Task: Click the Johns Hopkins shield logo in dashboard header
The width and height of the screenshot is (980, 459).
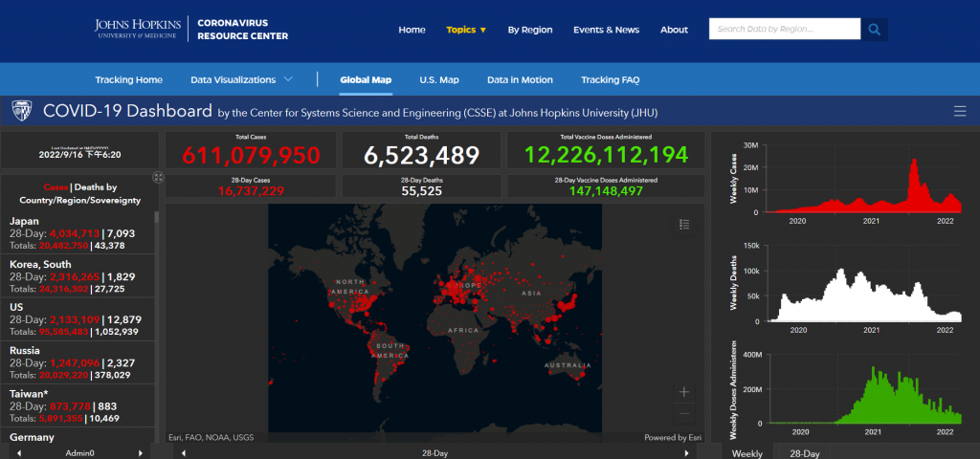Action: point(22,111)
